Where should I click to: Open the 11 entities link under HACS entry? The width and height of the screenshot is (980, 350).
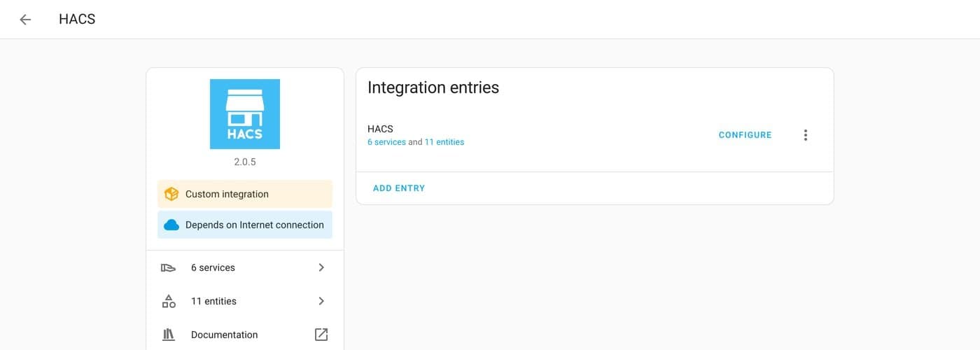(444, 142)
